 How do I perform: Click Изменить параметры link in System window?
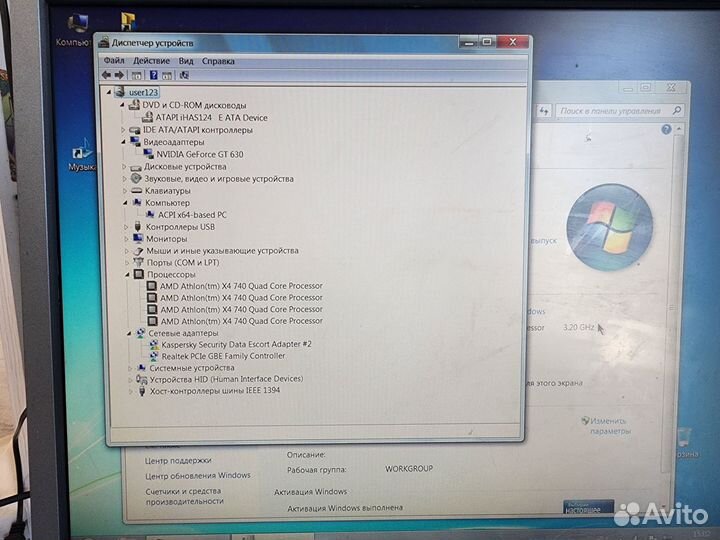pyautogui.click(x=610, y=426)
